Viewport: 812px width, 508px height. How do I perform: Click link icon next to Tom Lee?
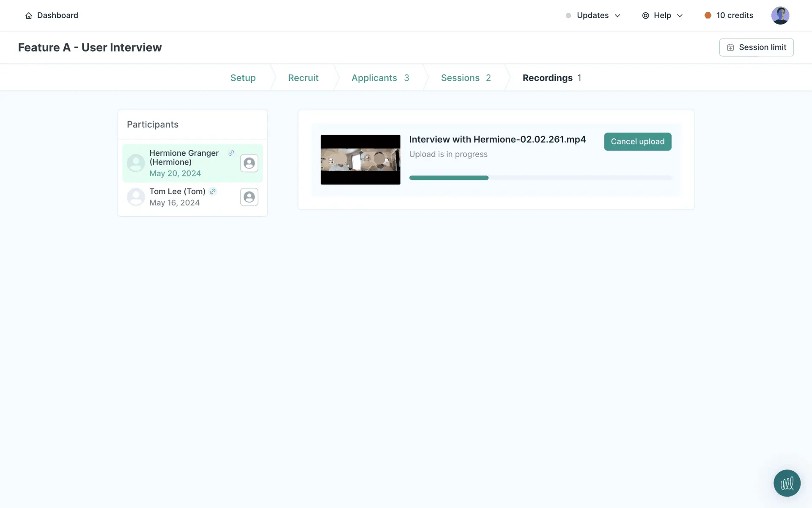pyautogui.click(x=213, y=191)
